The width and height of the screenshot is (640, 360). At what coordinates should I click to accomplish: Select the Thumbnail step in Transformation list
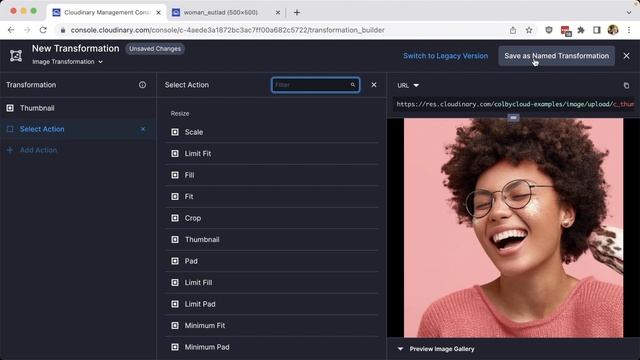[x=78, y=108]
